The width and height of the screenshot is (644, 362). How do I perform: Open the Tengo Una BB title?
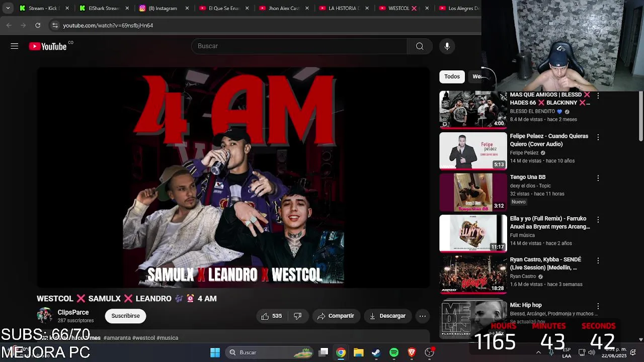(528, 177)
